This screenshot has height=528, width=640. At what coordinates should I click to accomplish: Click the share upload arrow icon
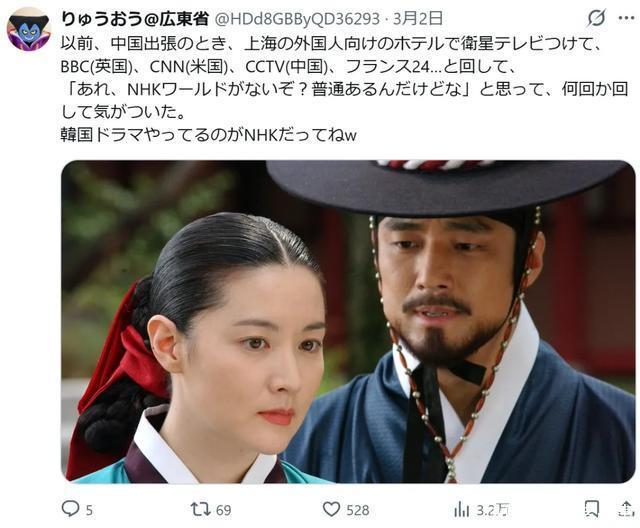625,509
